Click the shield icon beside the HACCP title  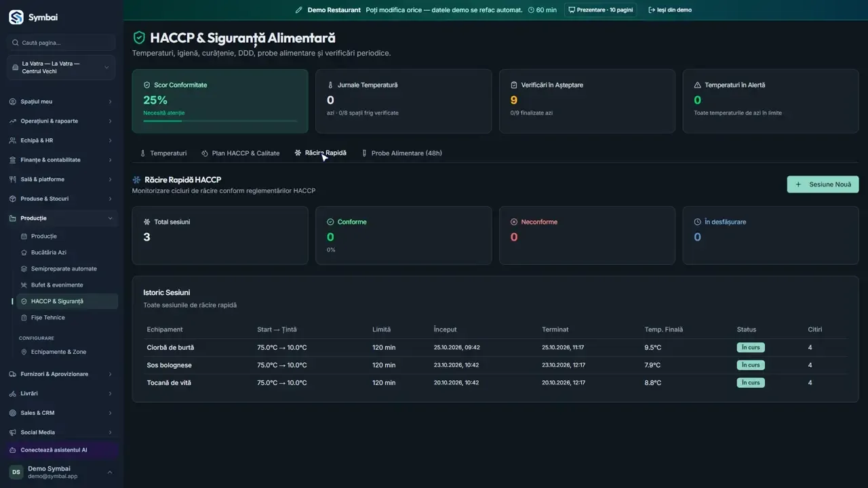pos(139,38)
